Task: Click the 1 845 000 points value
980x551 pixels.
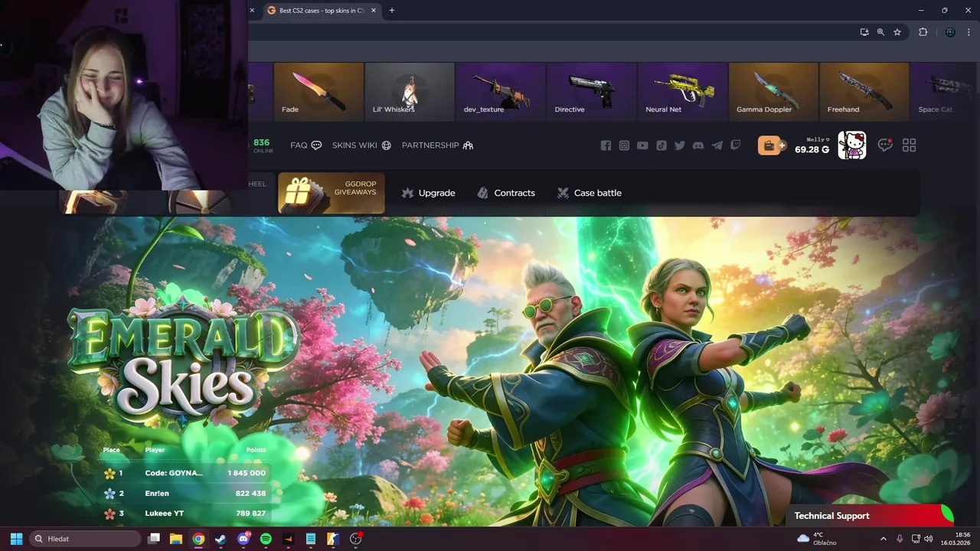Action: pos(247,473)
